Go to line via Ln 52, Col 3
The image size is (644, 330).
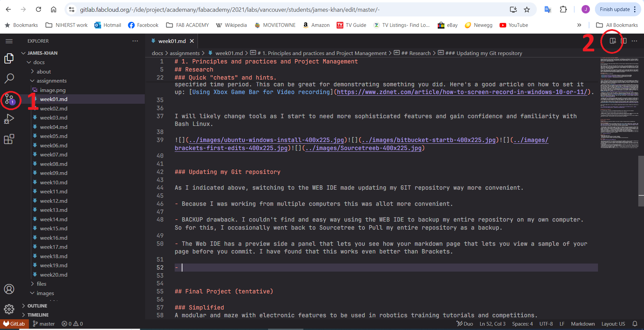click(492, 324)
